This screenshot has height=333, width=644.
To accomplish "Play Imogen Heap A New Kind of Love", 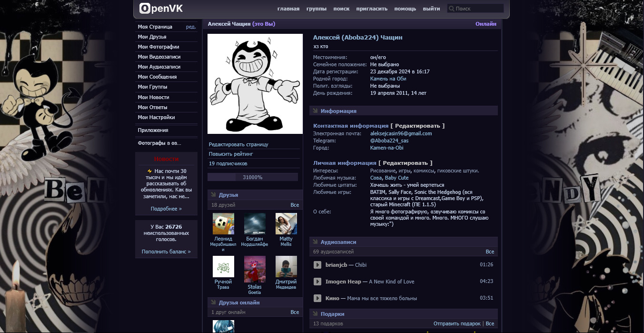I will tap(317, 282).
